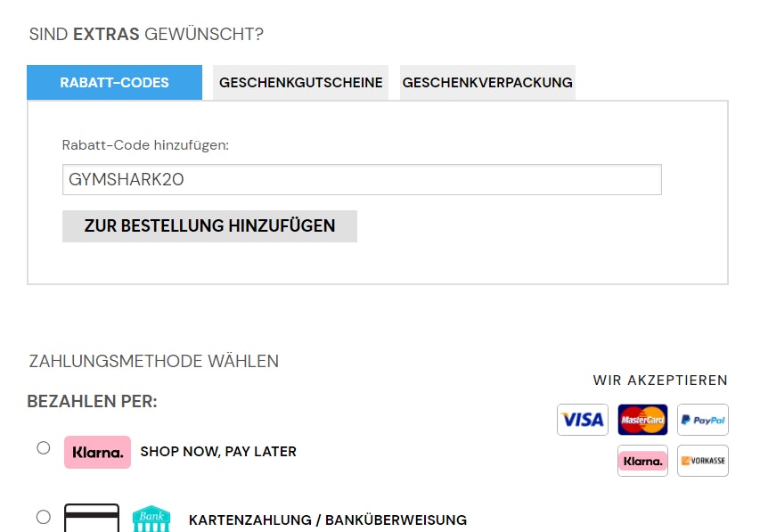This screenshot has height=532, width=760.
Task: Click the Shop Now, Pay Later label
Action: pos(217,452)
